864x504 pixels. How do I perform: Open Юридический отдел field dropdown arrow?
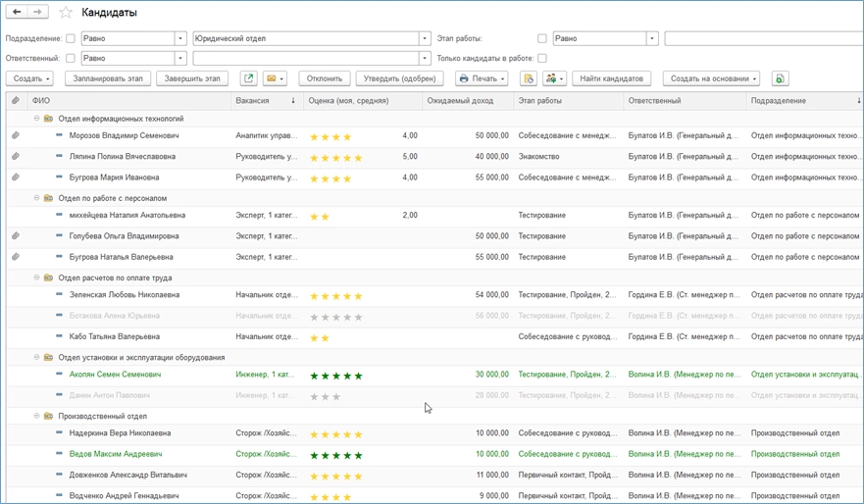tap(425, 39)
